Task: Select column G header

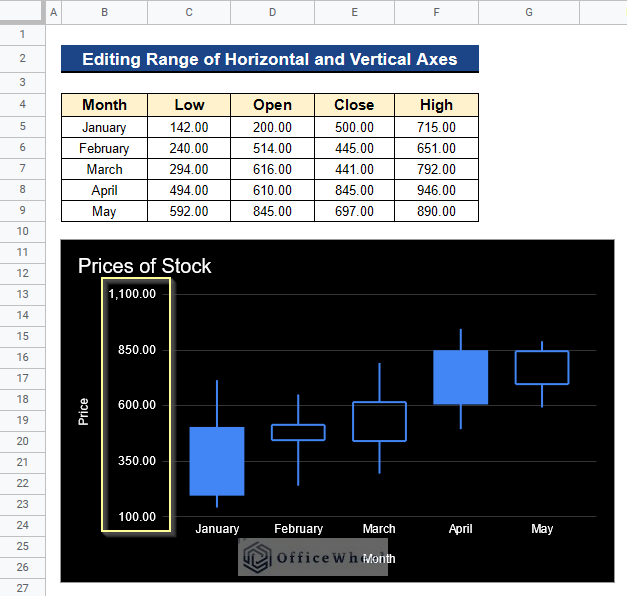Action: 529,12
